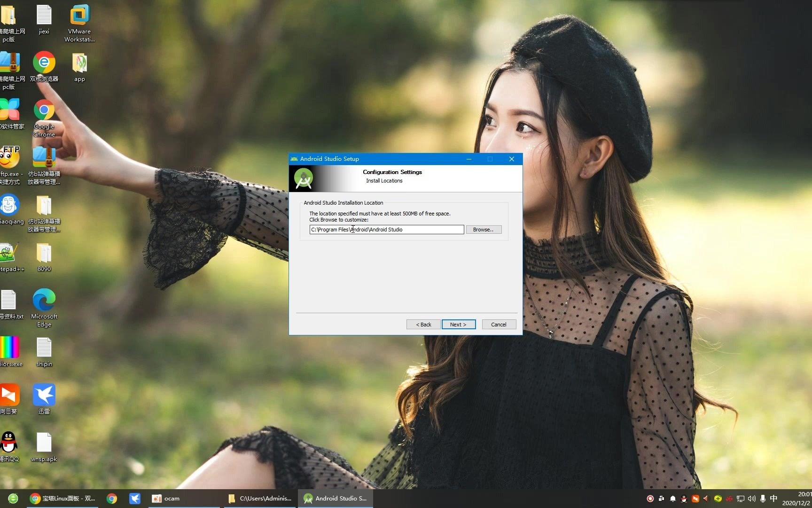Select the wnsp.apk file on desktop
812x508 pixels.
(44, 447)
